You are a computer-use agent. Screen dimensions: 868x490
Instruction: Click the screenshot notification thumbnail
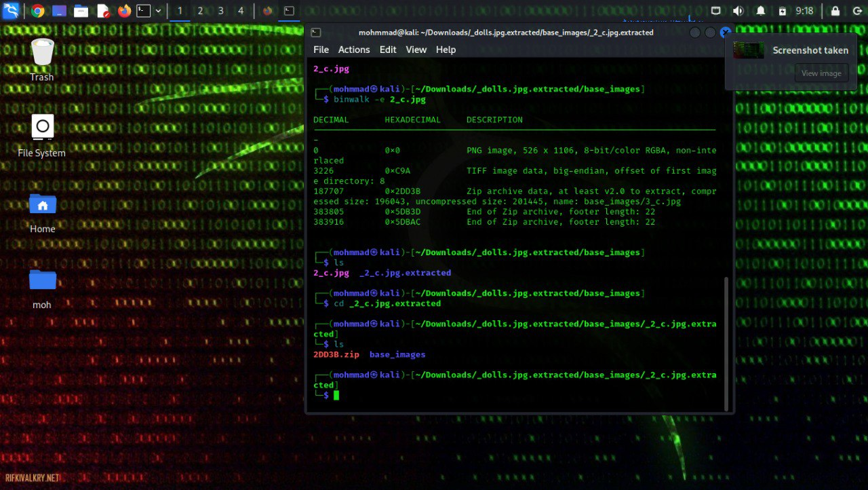point(749,50)
